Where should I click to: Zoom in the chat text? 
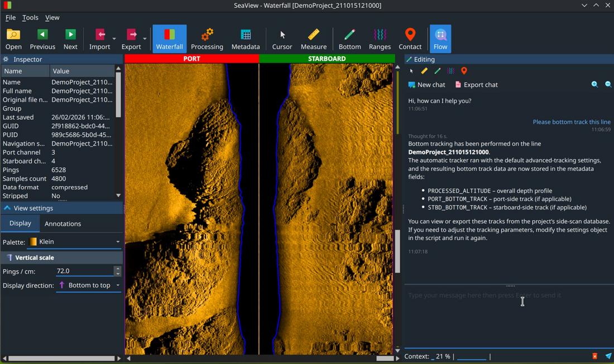594,85
